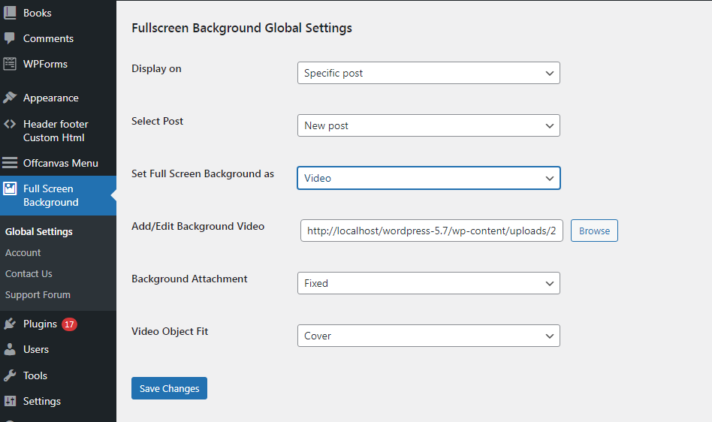Open the Offcanvas Menu item
The image size is (712, 422).
[x=58, y=163]
